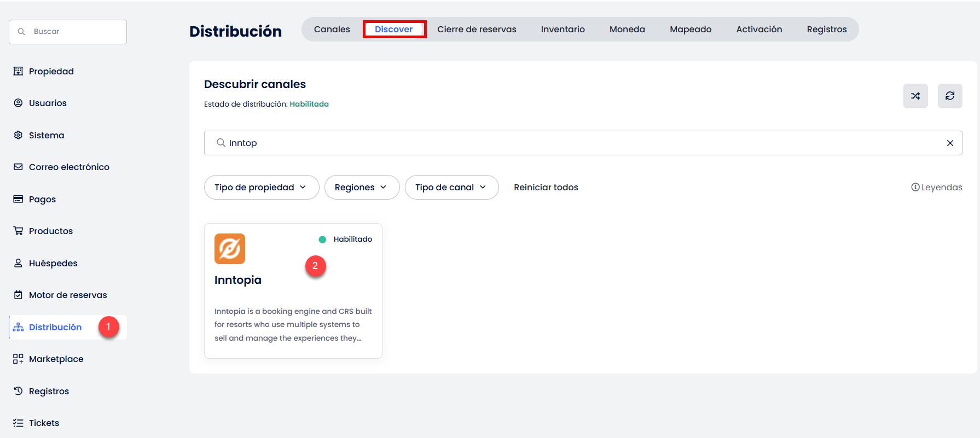This screenshot has width=980, height=438.
Task: Open the Tipo de canal dropdown
Action: point(451,188)
